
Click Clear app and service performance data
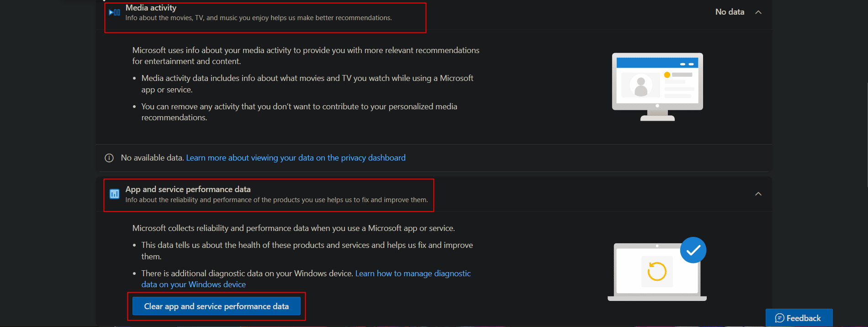(217, 306)
